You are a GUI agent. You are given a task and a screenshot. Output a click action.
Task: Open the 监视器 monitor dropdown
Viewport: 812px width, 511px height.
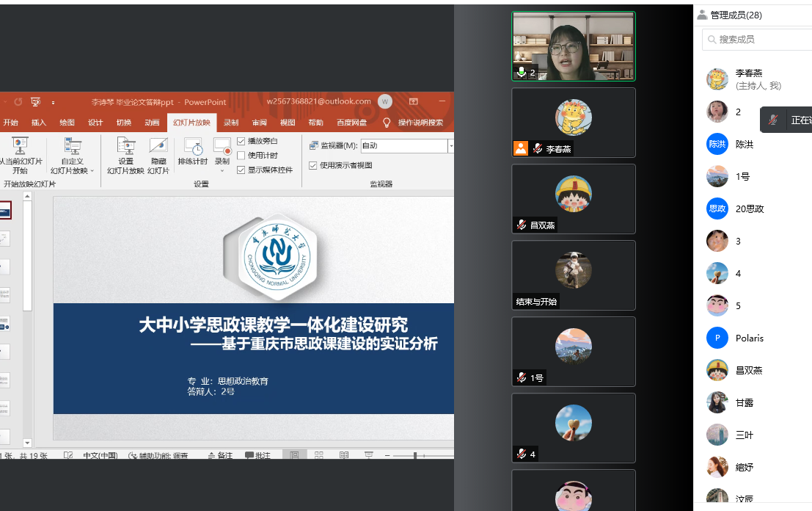450,146
